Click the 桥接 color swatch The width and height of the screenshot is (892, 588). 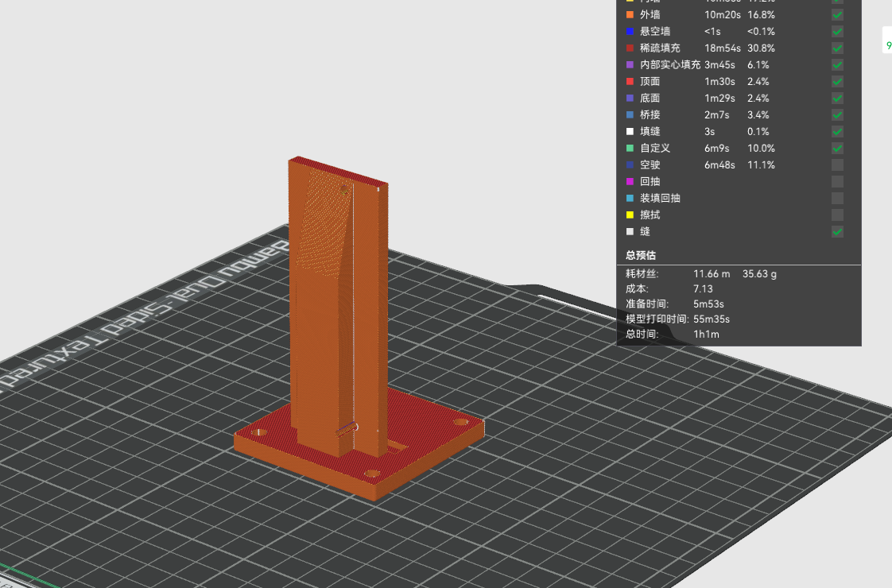point(630,115)
